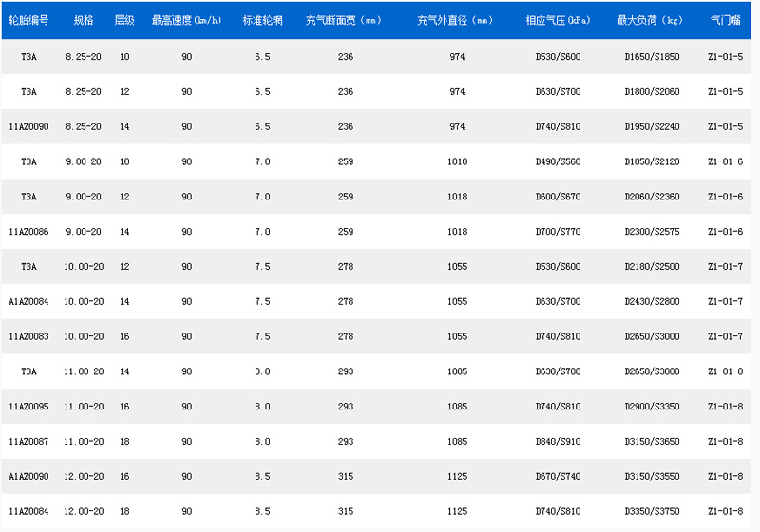This screenshot has height=532, width=760.
Task: Click the pressure value D670/S740
Action: coord(558,476)
